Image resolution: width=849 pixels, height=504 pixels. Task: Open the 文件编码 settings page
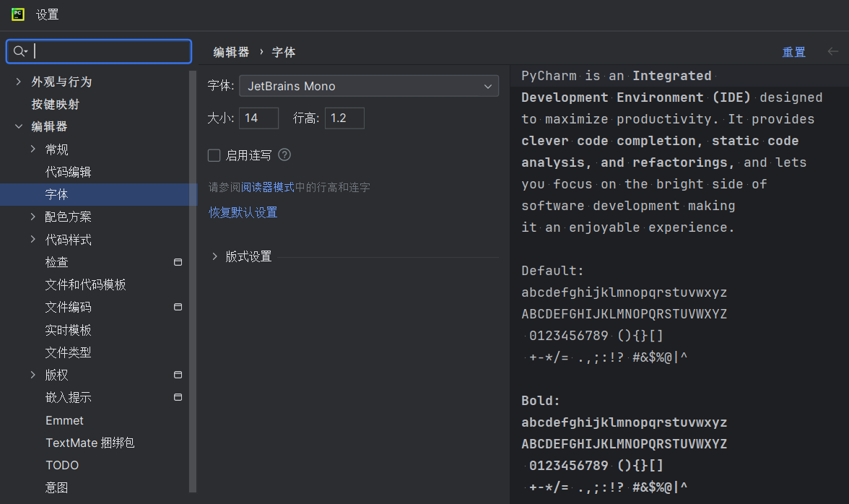(x=68, y=307)
